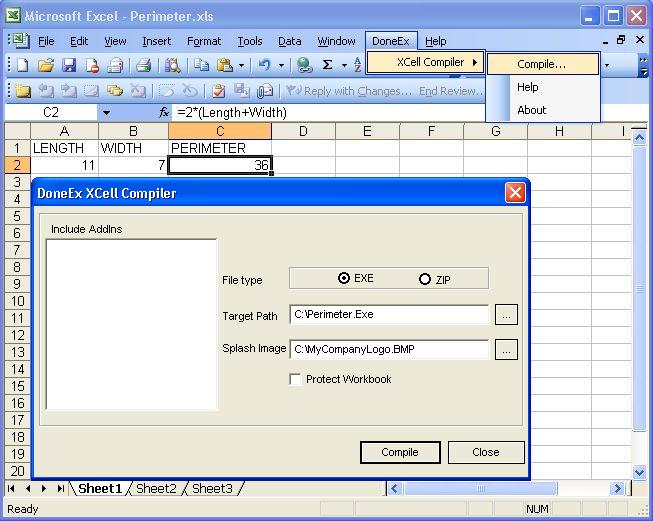Choose Help in the XCell Compiler submenu
Image resolution: width=653 pixels, height=521 pixels.
pos(543,87)
